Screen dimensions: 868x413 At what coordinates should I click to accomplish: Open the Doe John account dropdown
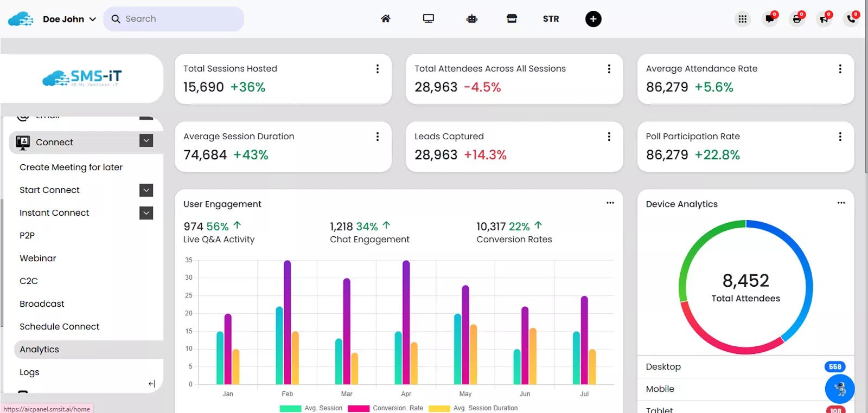[x=69, y=19]
